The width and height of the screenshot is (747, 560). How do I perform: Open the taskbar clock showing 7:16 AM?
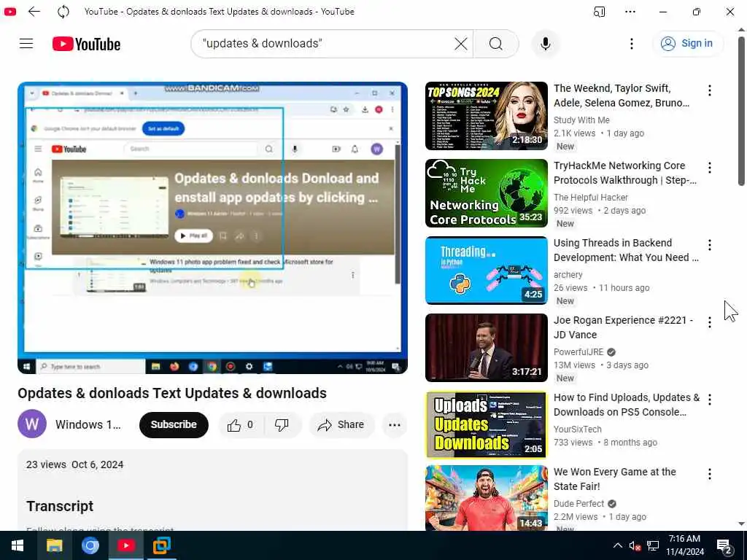coord(684,545)
